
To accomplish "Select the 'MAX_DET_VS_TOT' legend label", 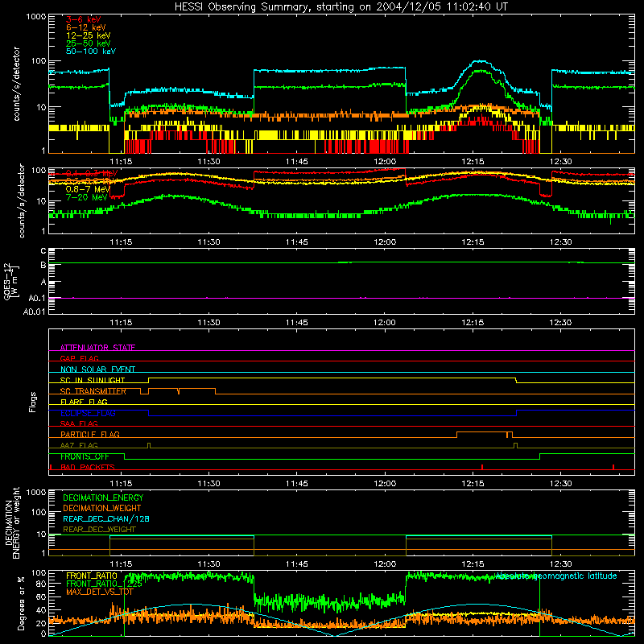I will click(x=100, y=592).
